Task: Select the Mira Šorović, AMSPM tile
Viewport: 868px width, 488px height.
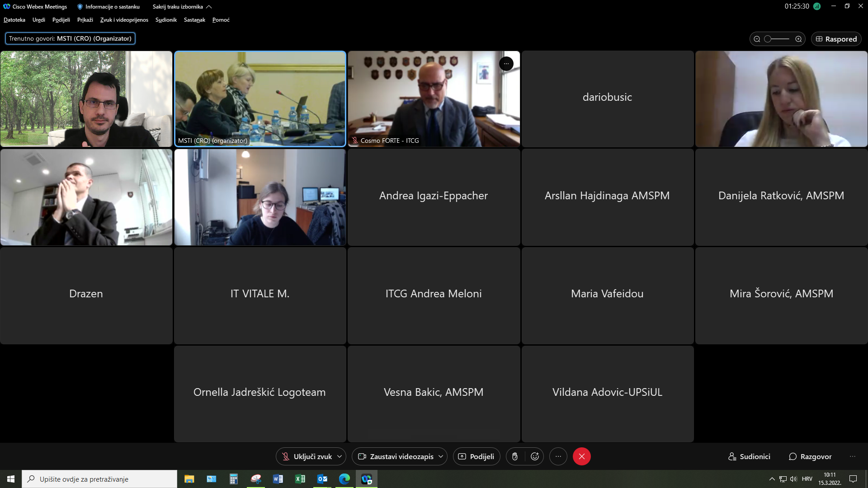Action: coord(781,296)
